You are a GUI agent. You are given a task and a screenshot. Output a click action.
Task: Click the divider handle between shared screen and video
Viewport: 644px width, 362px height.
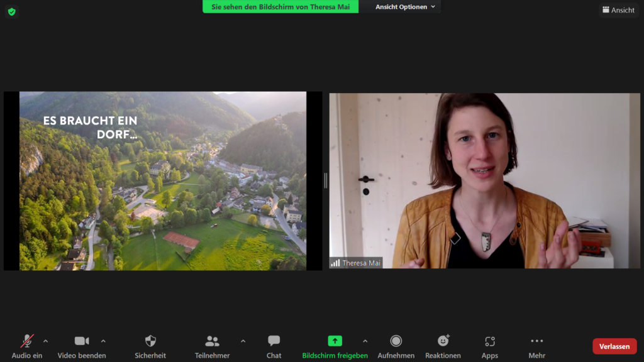tap(326, 180)
